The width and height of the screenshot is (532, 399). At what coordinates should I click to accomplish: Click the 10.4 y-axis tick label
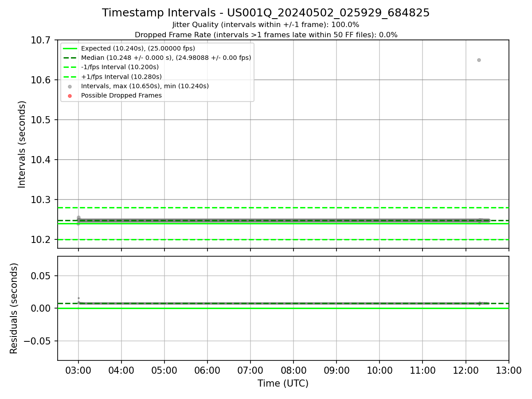tap(40, 160)
